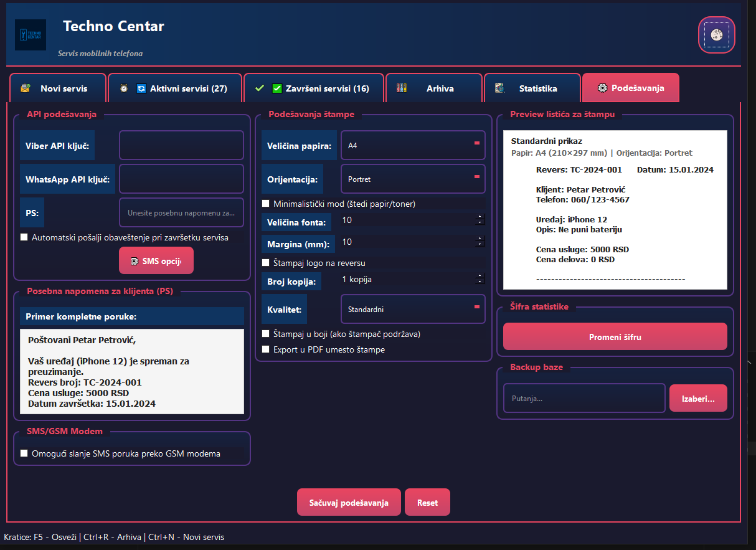Toggle the theme moon icon button
The image size is (756, 550).
[716, 35]
